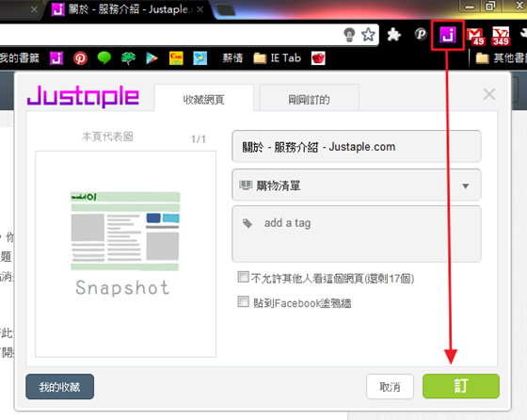Click the 取消 cancel button

(390, 387)
